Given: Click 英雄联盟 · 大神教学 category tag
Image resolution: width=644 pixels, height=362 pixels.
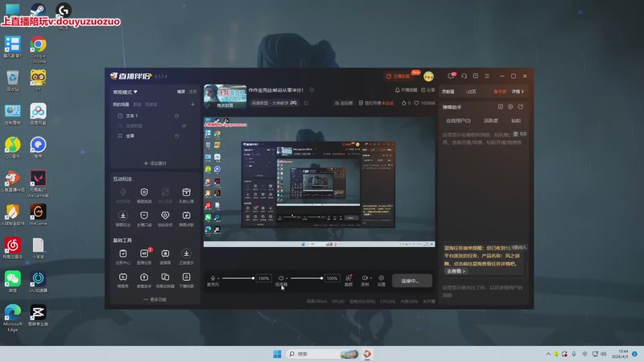Looking at the screenshot, I should [x=274, y=103].
